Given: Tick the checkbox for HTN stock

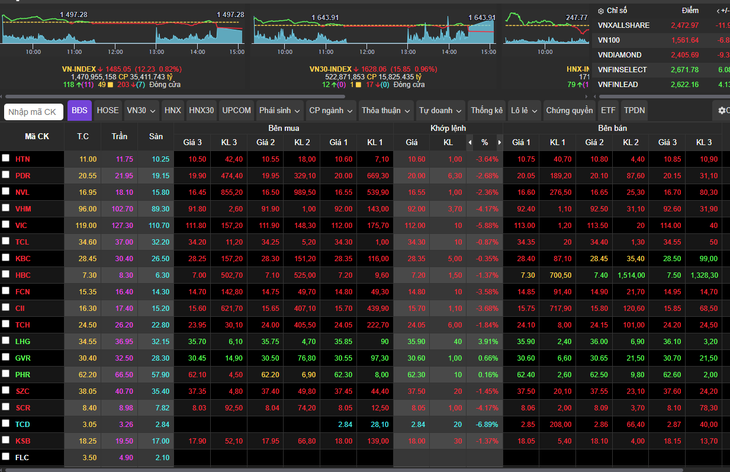Looking at the screenshot, I should (x=6, y=158).
